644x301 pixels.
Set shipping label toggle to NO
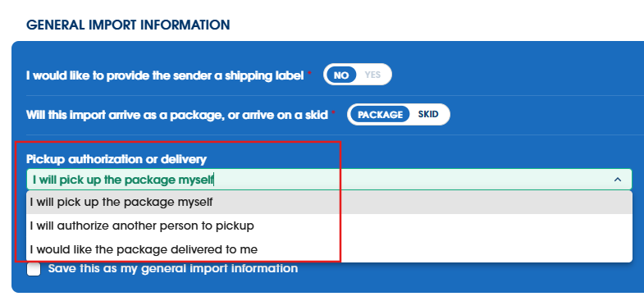pos(341,75)
